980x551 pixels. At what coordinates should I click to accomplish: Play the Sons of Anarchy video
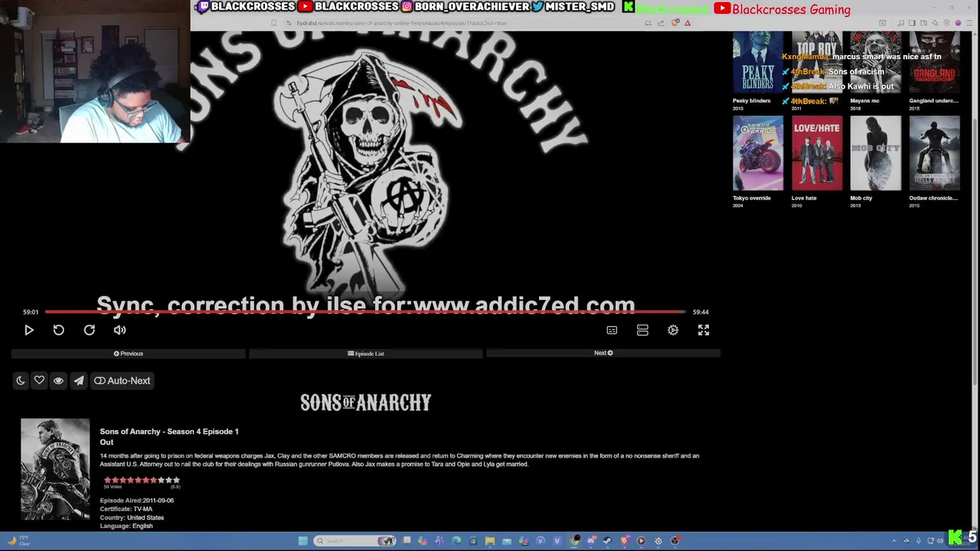pyautogui.click(x=29, y=330)
